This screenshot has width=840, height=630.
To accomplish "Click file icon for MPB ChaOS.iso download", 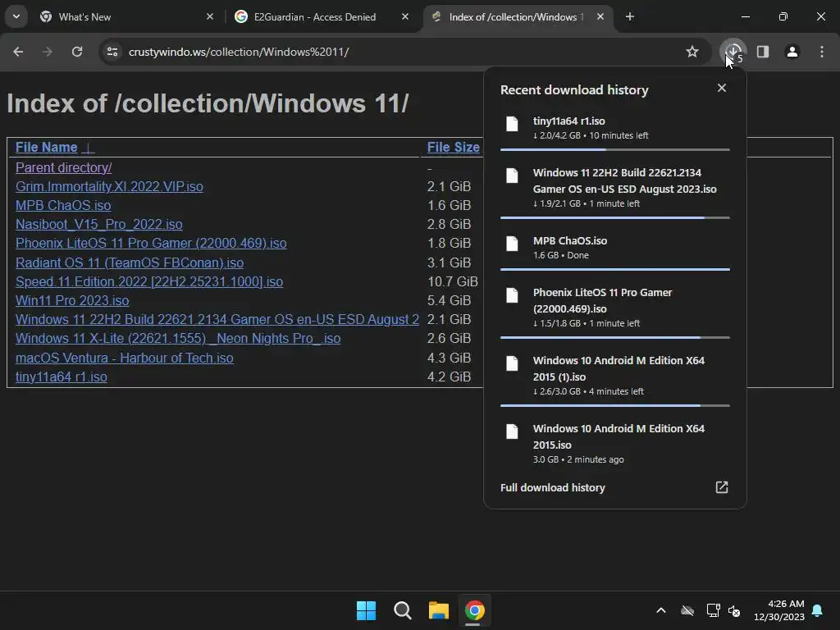I will click(x=512, y=244).
